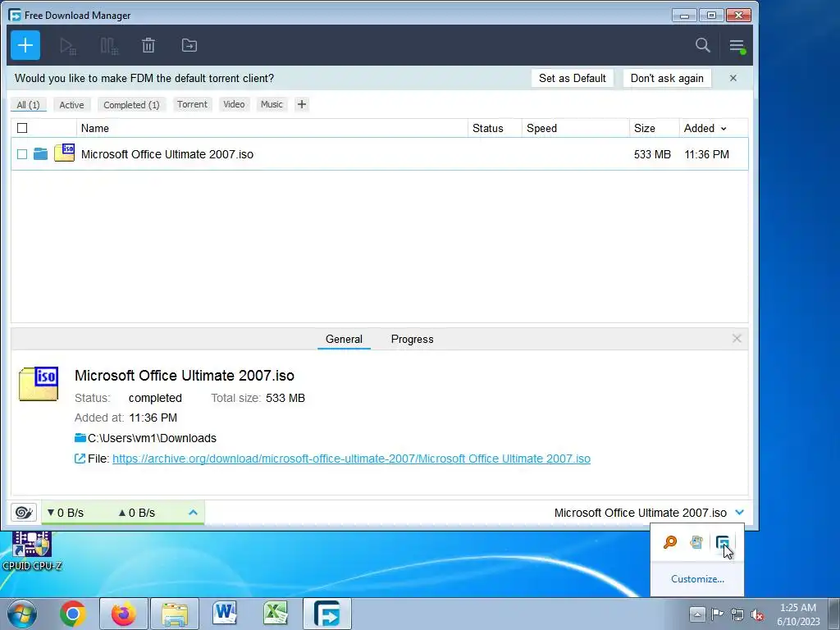Launch Google Chrome from taskbar
840x630 pixels.
[x=73, y=614]
